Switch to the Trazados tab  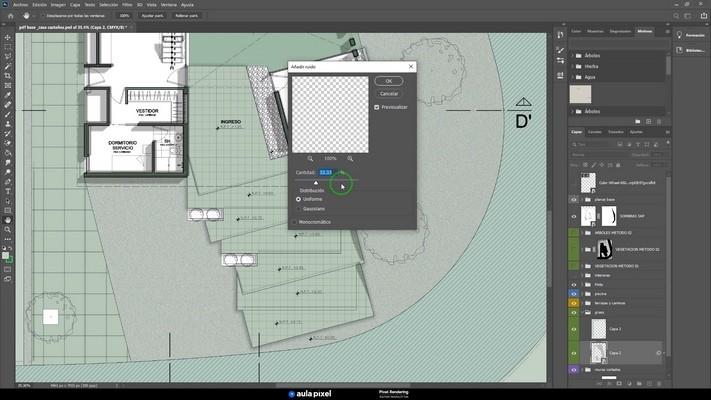point(616,132)
